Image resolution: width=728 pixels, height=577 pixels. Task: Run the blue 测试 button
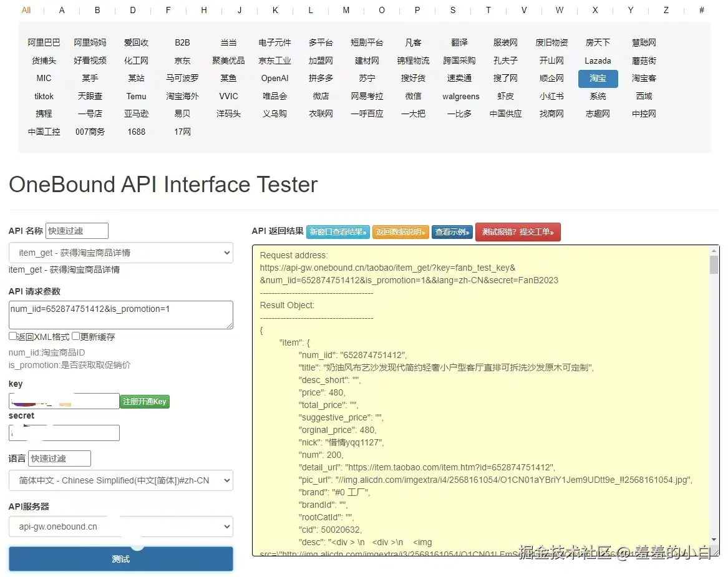pyautogui.click(x=121, y=559)
